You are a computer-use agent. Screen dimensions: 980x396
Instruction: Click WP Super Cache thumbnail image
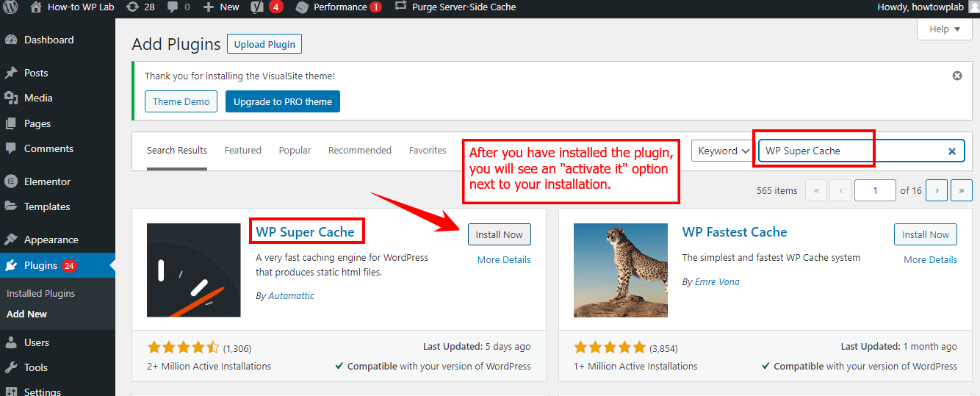194,270
